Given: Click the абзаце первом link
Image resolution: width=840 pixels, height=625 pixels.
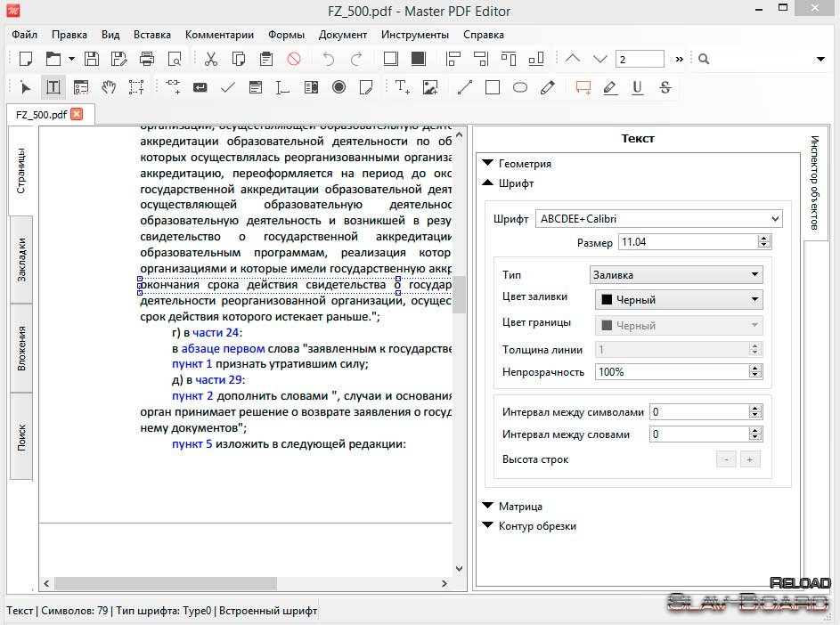Looking at the screenshot, I should [x=223, y=349].
